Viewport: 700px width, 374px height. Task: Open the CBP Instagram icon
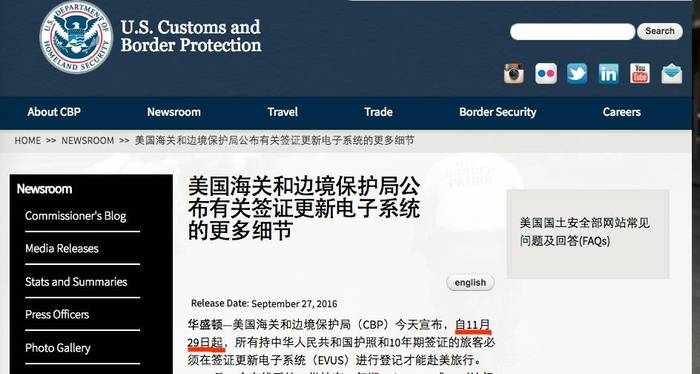tap(514, 74)
